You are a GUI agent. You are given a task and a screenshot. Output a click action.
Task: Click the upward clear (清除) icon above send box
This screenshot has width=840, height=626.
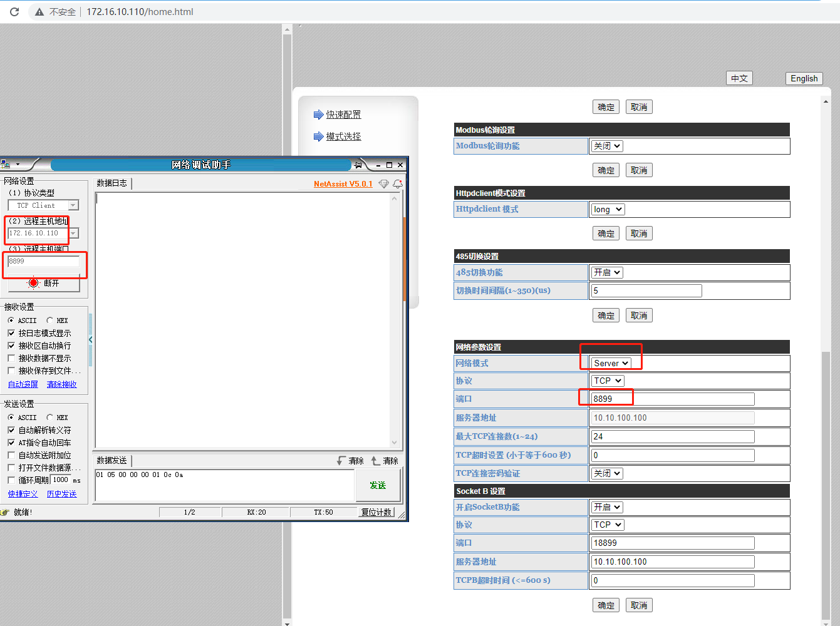point(376,461)
